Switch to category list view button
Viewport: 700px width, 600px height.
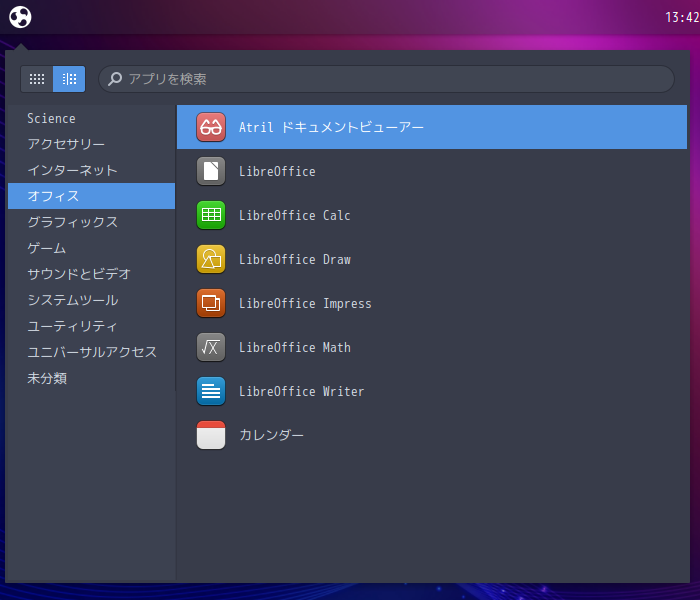point(69,79)
